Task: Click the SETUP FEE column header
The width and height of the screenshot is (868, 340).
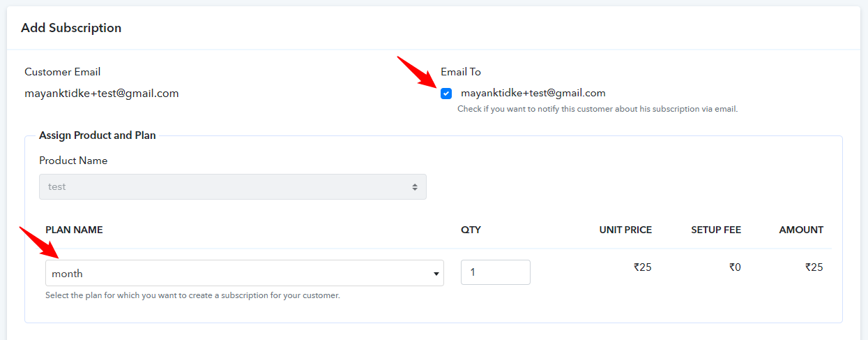Action: pos(716,230)
